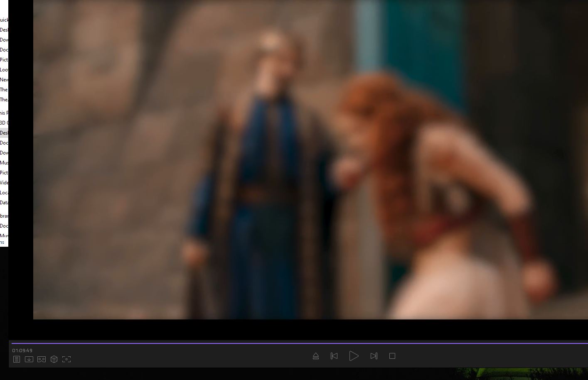The height and width of the screenshot is (380, 588).
Task: Stop the video playback
Action: tap(392, 356)
